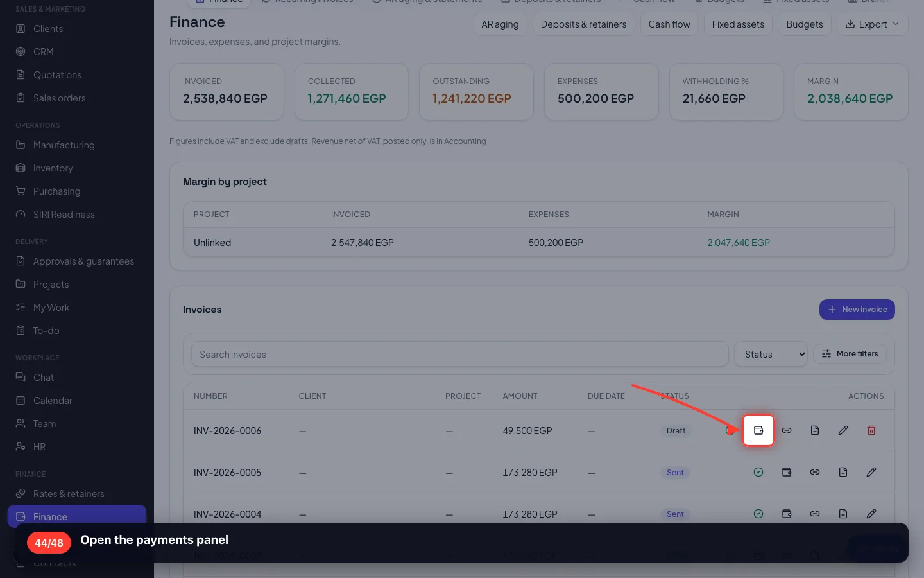Image resolution: width=924 pixels, height=578 pixels.
Task: Open Rates & retainers
Action: (77, 494)
